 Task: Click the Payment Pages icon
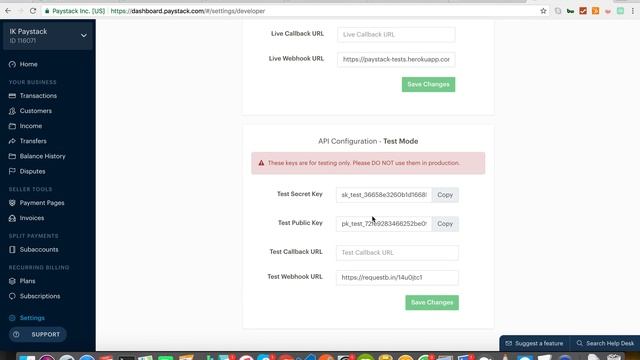pyautogui.click(x=12, y=203)
